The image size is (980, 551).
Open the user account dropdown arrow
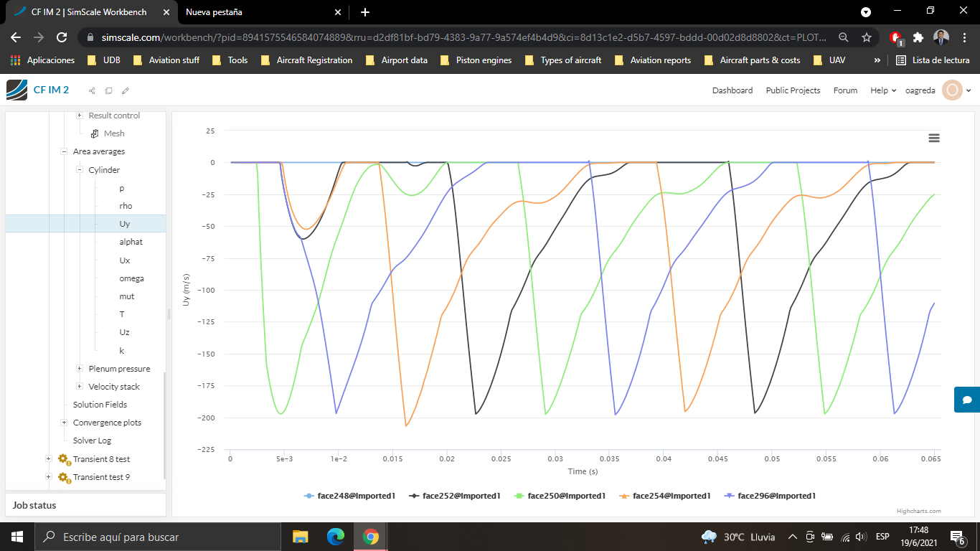[969, 90]
